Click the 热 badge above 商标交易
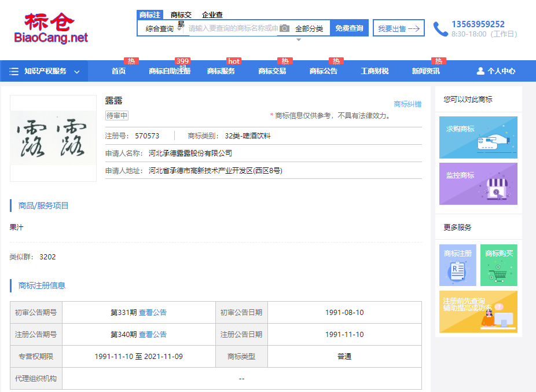 [285, 61]
